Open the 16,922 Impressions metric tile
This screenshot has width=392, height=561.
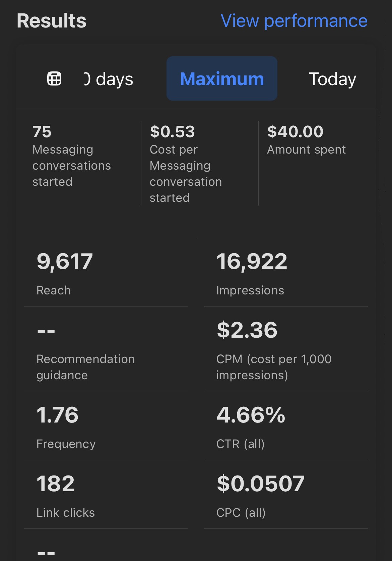pos(285,272)
